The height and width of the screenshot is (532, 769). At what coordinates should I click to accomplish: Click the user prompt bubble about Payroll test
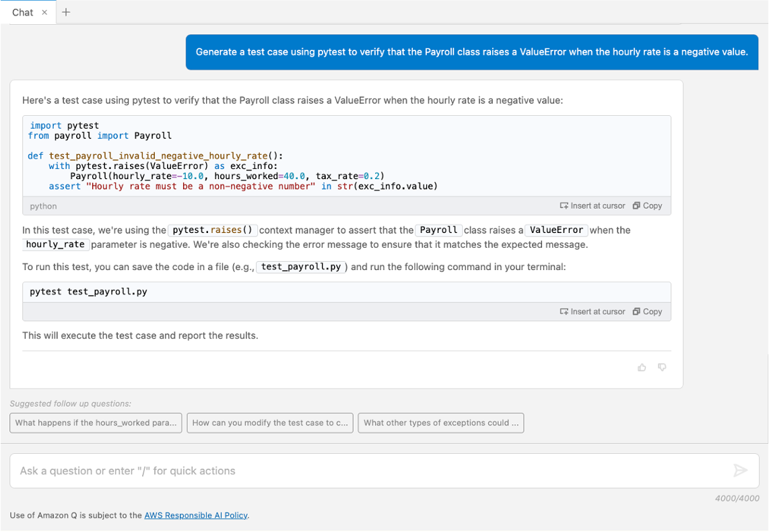471,51
